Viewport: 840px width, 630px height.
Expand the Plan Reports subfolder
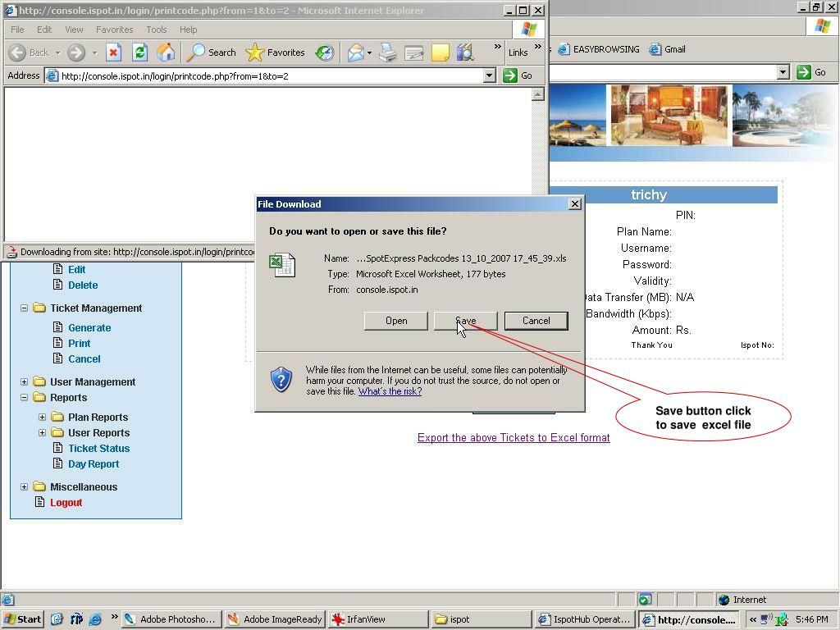(x=42, y=418)
